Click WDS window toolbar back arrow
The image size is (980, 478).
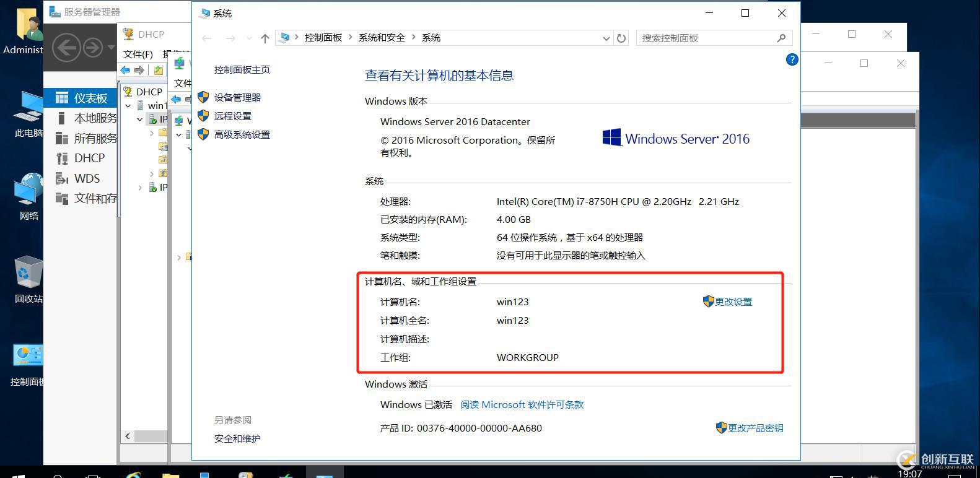point(177,99)
